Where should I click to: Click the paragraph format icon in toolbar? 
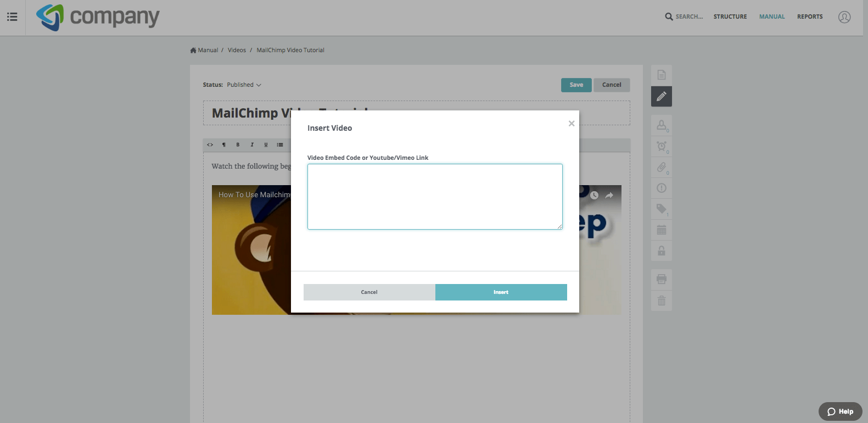(224, 145)
